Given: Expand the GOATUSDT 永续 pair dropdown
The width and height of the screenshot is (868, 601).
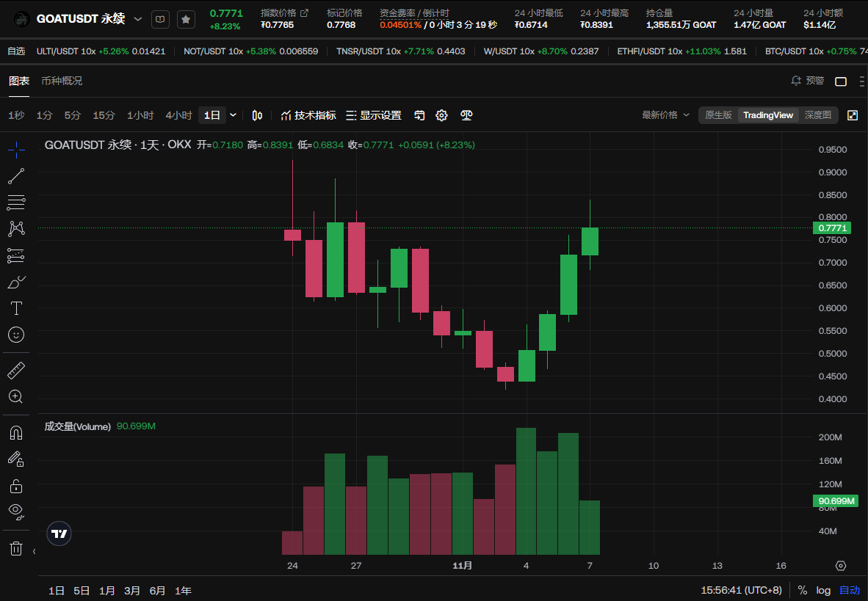Looking at the screenshot, I should tap(138, 19).
